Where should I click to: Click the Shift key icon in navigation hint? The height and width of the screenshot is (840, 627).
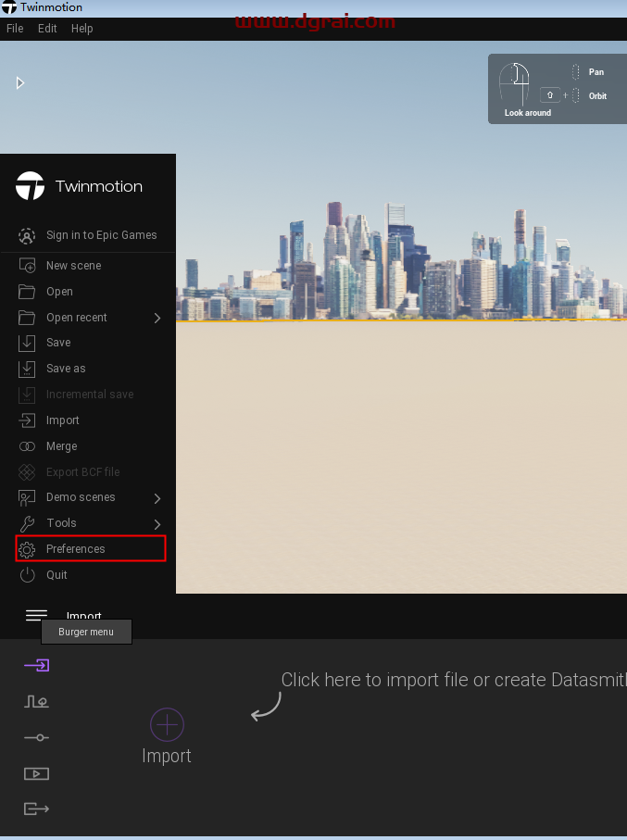[550, 94]
